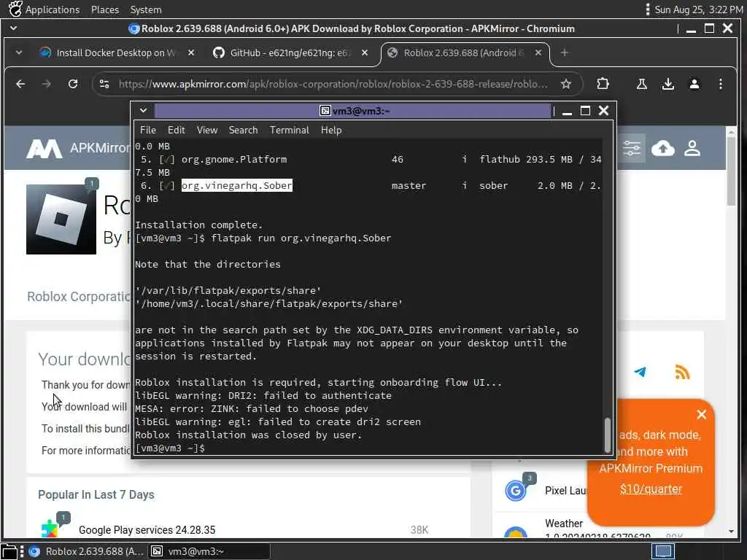Click highlighted org.vinegarhq.Sober text
The width and height of the screenshot is (747, 560).
coord(237,186)
